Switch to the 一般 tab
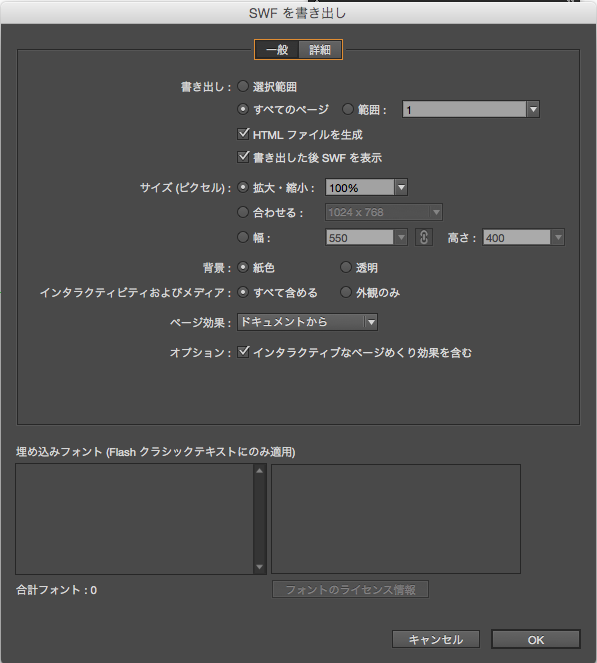Viewport: 597px width, 663px height. coord(277,50)
